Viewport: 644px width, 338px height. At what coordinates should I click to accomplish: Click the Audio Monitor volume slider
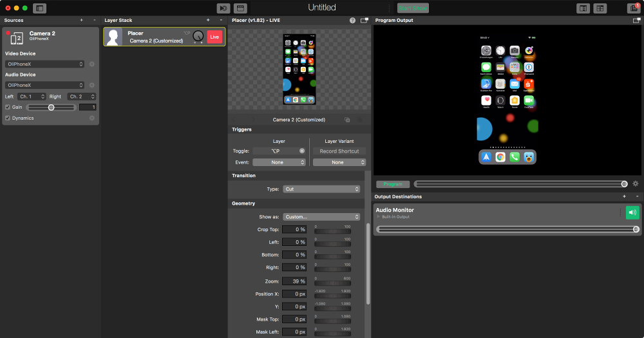click(507, 229)
